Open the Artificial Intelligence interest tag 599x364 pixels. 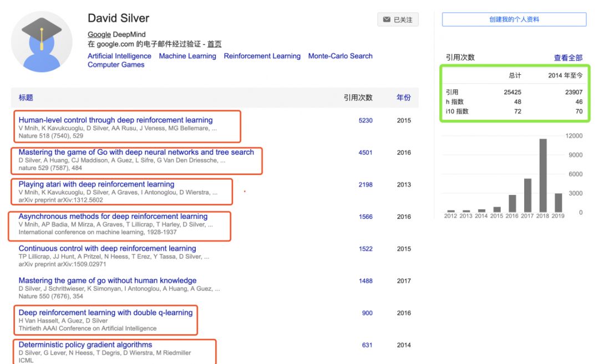pos(119,56)
